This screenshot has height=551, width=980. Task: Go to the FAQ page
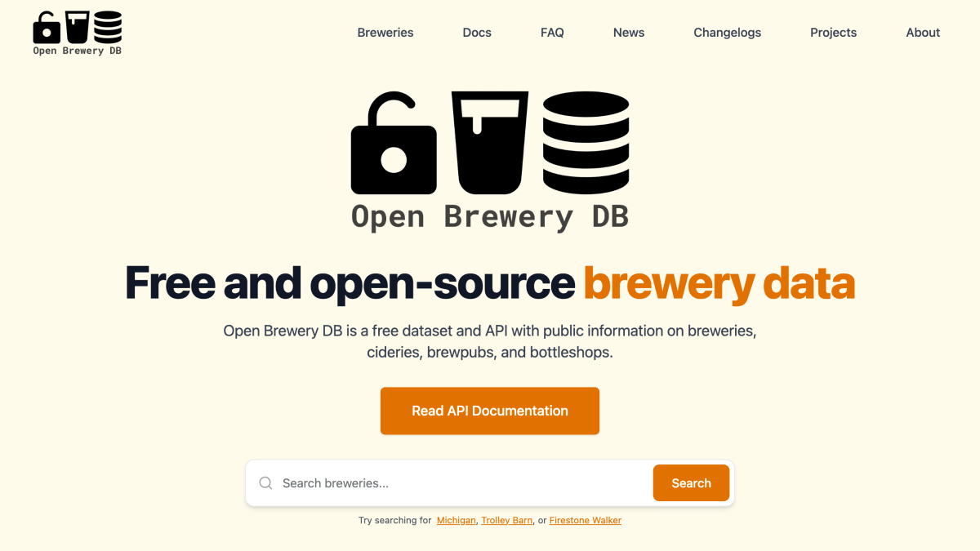(552, 33)
